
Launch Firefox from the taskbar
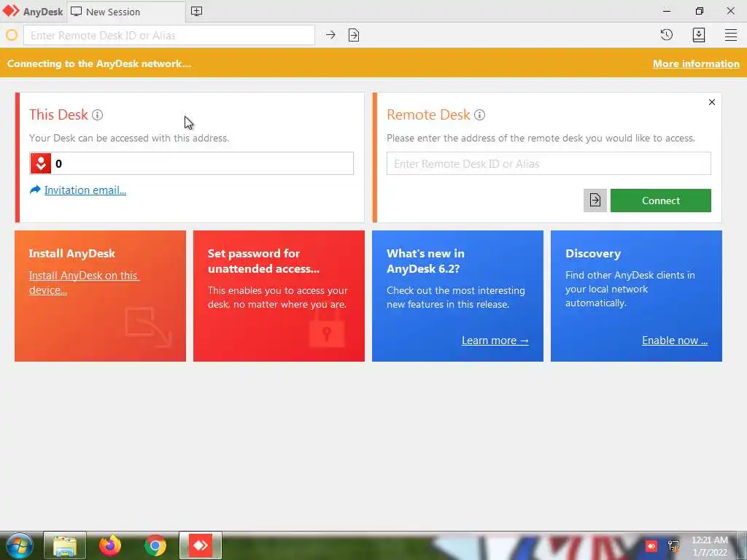point(110,545)
